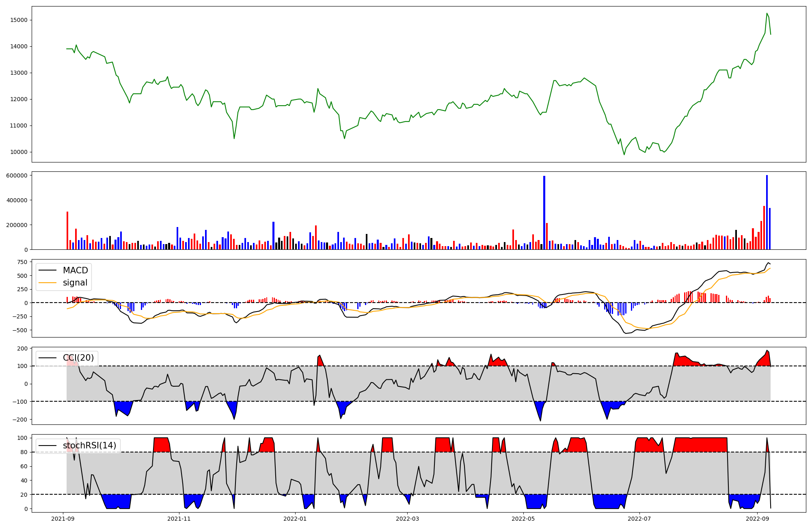Click the orange signal legend entry
Image resolution: width=812 pixels, height=528 pixels.
[75, 283]
